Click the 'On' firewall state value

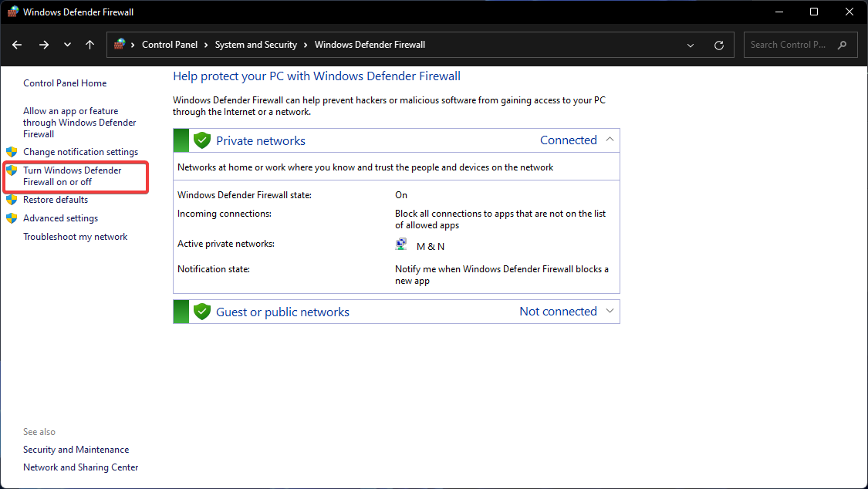click(x=400, y=195)
